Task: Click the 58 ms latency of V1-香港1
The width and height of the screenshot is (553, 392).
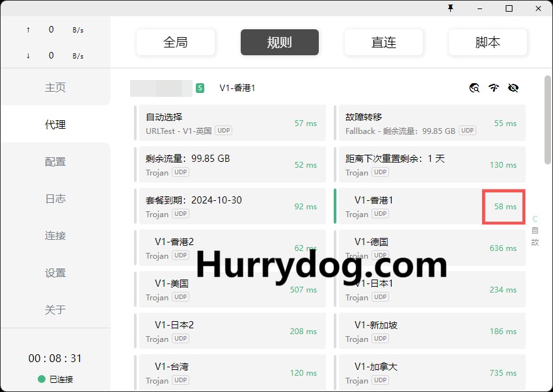Action: [504, 207]
